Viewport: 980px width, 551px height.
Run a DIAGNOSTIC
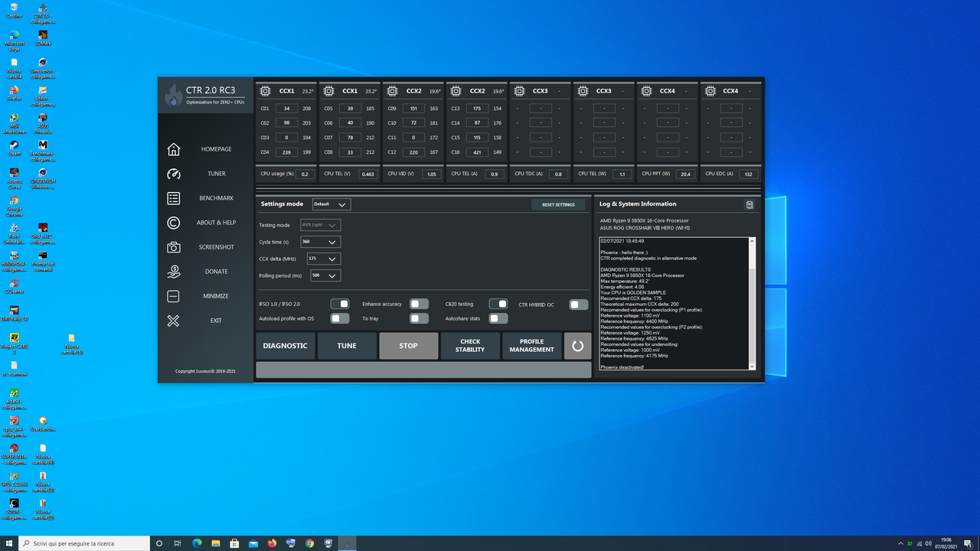285,346
